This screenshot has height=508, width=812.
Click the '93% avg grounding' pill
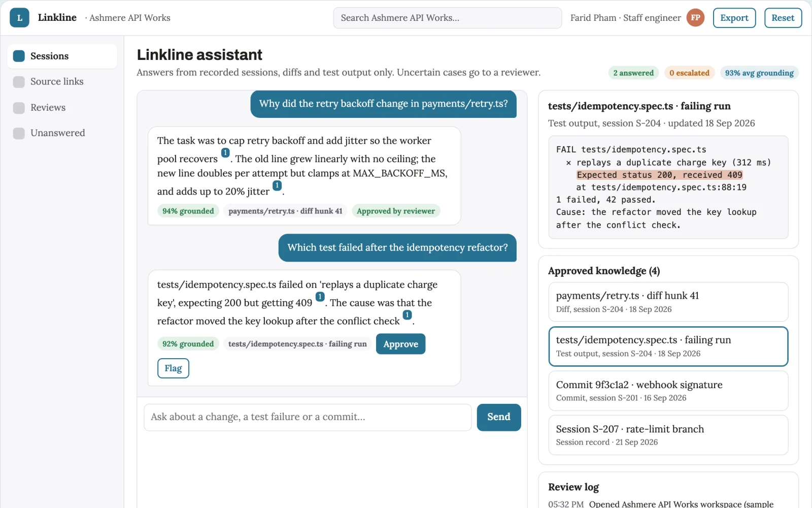[x=759, y=73]
